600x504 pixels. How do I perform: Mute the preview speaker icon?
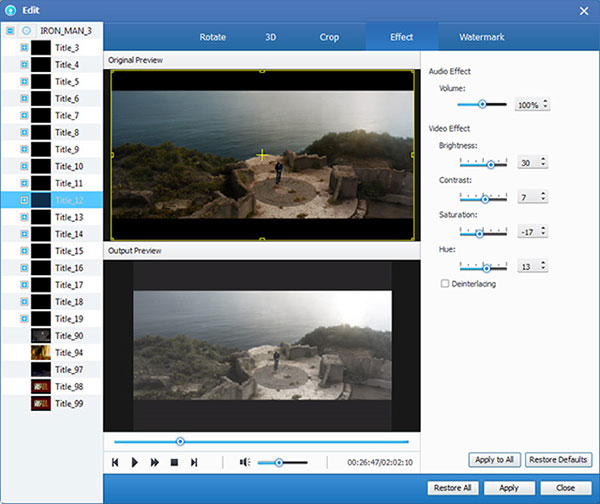click(245, 462)
